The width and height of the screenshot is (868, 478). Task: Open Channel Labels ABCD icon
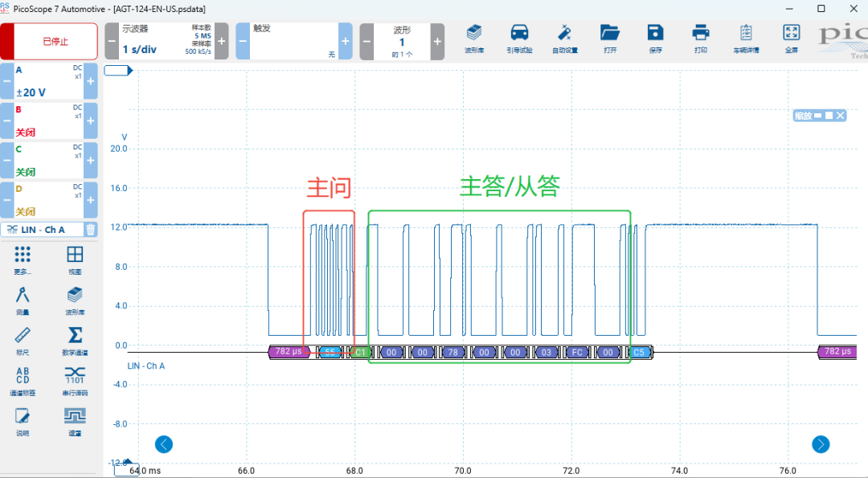pos(23,381)
